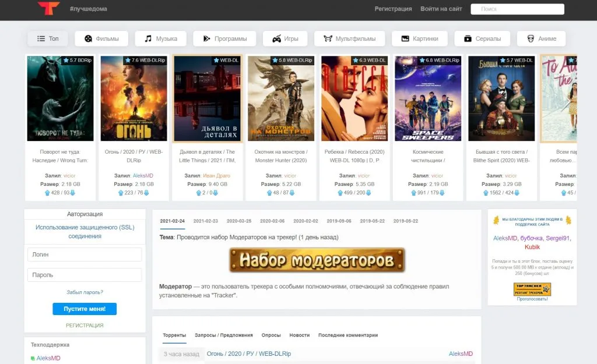This screenshot has height=364, width=597.
Task: Switch to the 2021-02-24 news tab
Action: (172, 221)
